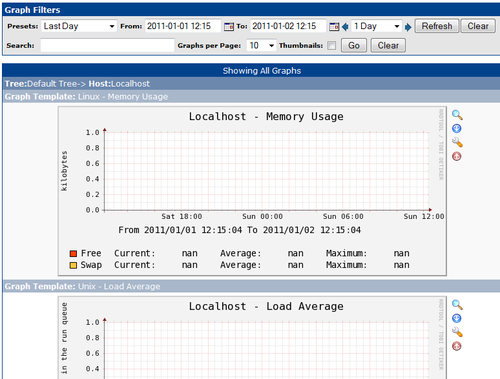
Task: Click the red page-top icon beside Memory Usage graph
Action: (x=457, y=156)
